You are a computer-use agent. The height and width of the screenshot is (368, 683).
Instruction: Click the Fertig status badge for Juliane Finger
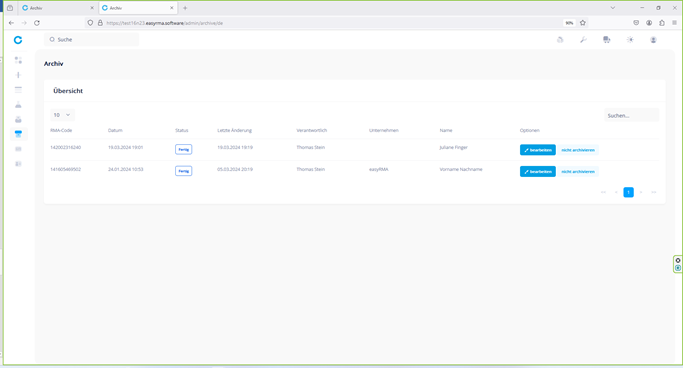click(x=183, y=149)
